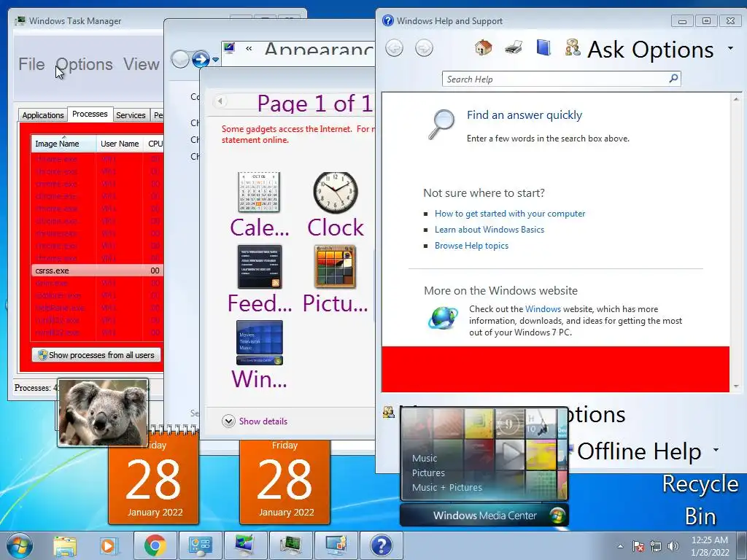Image resolution: width=747 pixels, height=560 pixels.
Task: Sort by the CPU column header
Action: click(155, 144)
